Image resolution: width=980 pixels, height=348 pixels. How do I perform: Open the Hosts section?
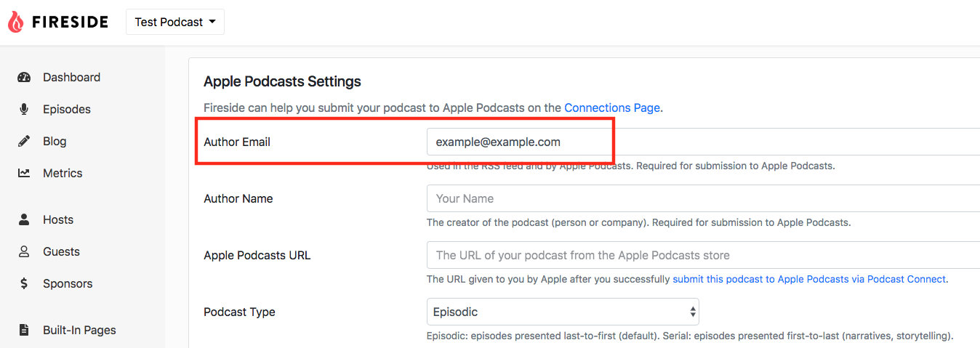click(x=58, y=219)
